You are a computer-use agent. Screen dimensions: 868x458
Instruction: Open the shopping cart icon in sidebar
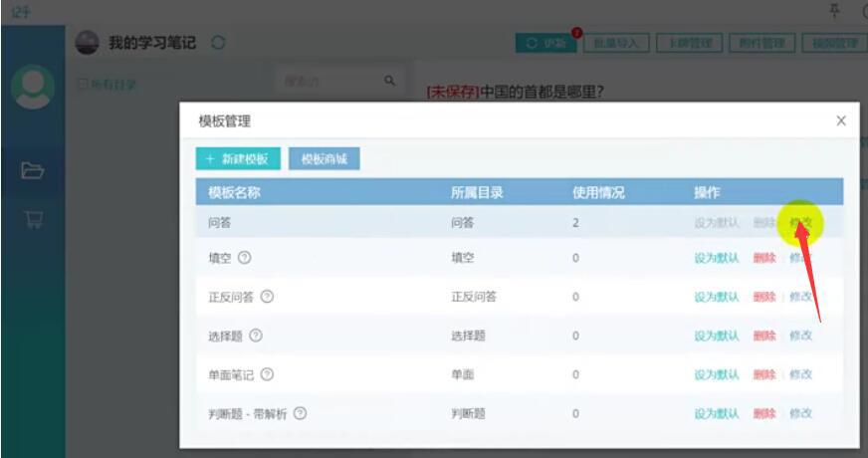(33, 219)
